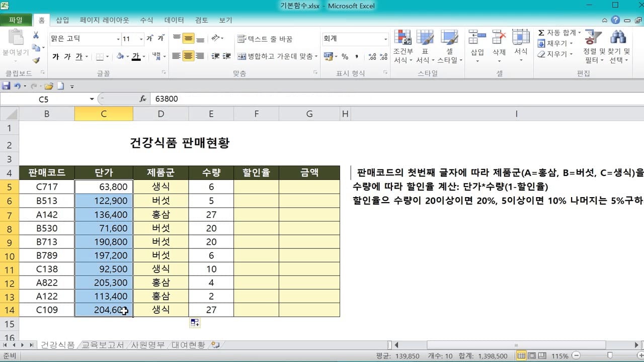Click the delete cells (삭제) icon
The width and height of the screenshot is (644, 362).
pyautogui.click(x=499, y=37)
